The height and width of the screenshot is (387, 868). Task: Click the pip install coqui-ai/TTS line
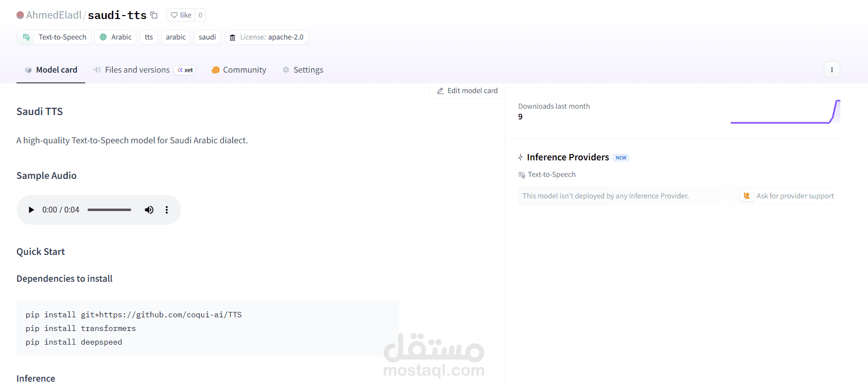click(134, 315)
